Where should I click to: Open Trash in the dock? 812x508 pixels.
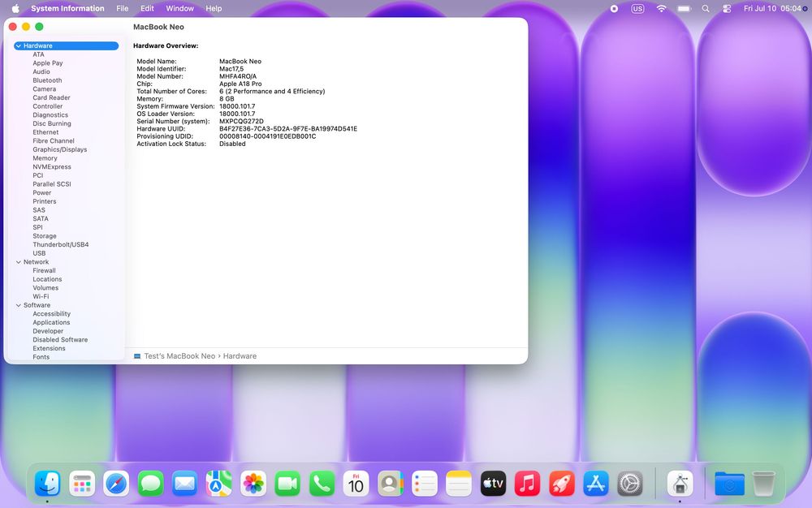point(763,484)
